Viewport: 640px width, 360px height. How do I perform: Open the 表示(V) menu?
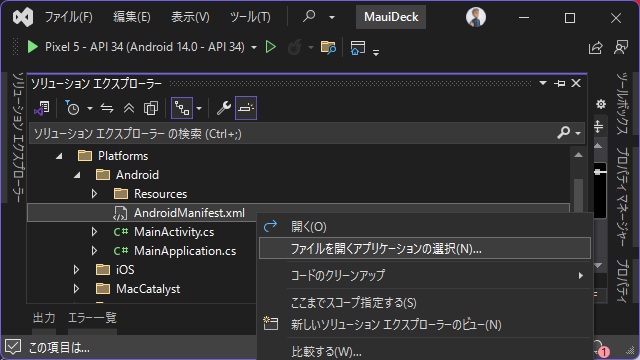[190, 17]
